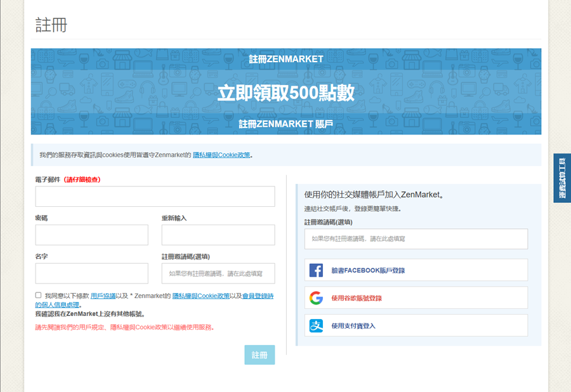Viewport: 571px width, 392px height.
Task: Open 隱私權與Cookie政策 link beside the checkbox
Action: pos(201,296)
